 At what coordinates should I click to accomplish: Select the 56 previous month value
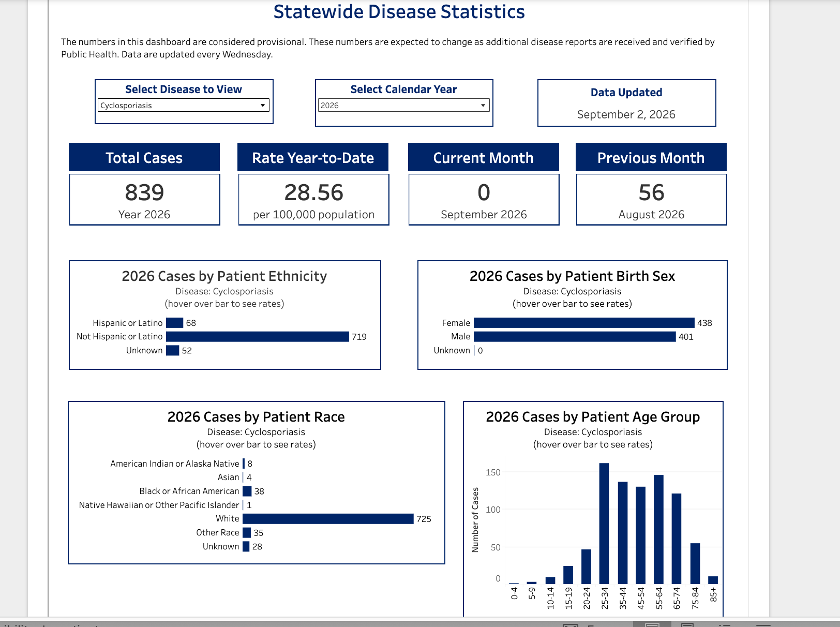(x=651, y=192)
